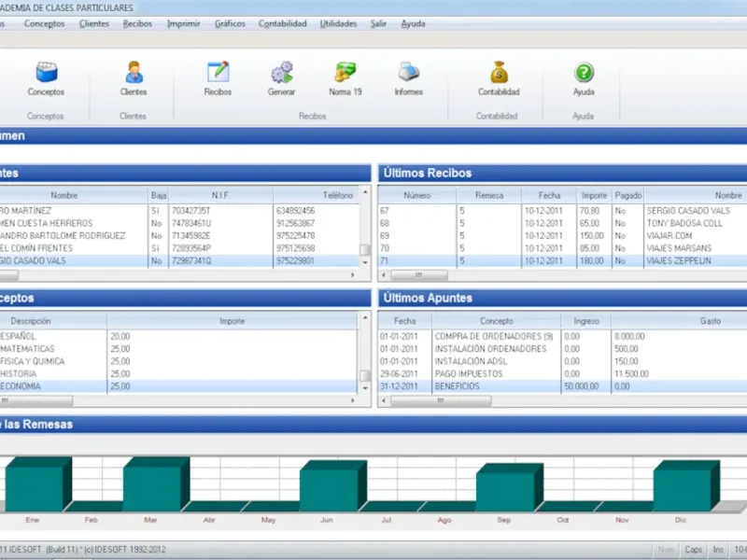Image resolution: width=747 pixels, height=560 pixels.
Task: Sort receipts by Importe column header
Action: coord(594,195)
